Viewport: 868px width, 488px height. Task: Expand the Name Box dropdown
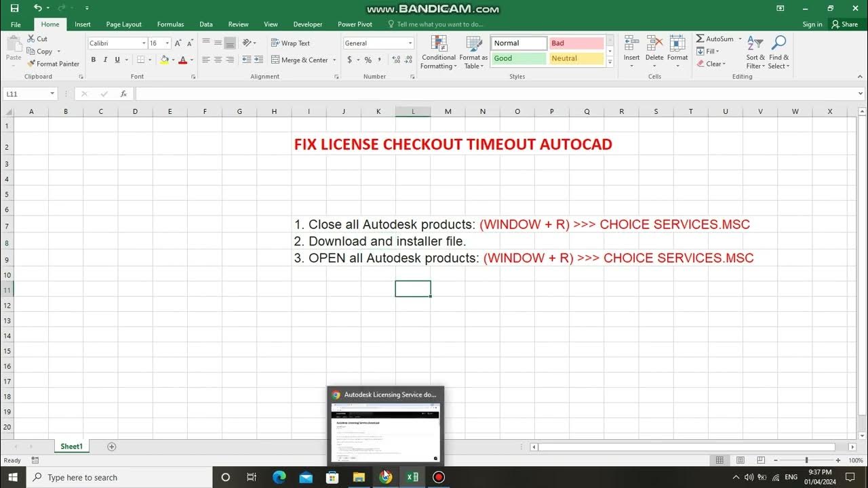coord(52,94)
